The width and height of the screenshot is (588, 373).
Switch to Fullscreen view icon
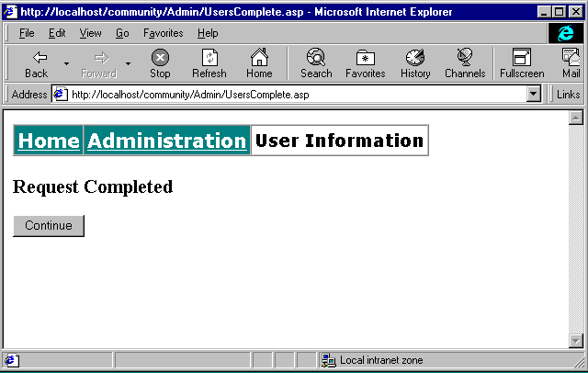pos(522,58)
